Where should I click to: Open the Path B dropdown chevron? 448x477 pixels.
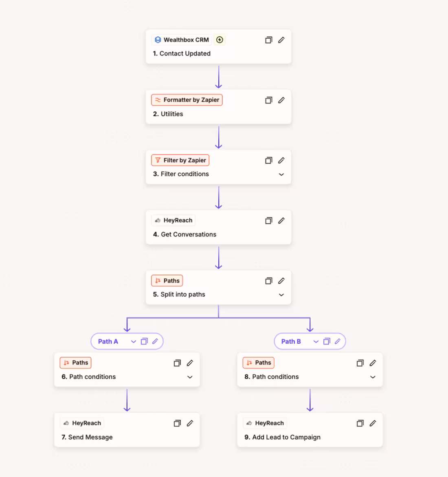point(316,342)
